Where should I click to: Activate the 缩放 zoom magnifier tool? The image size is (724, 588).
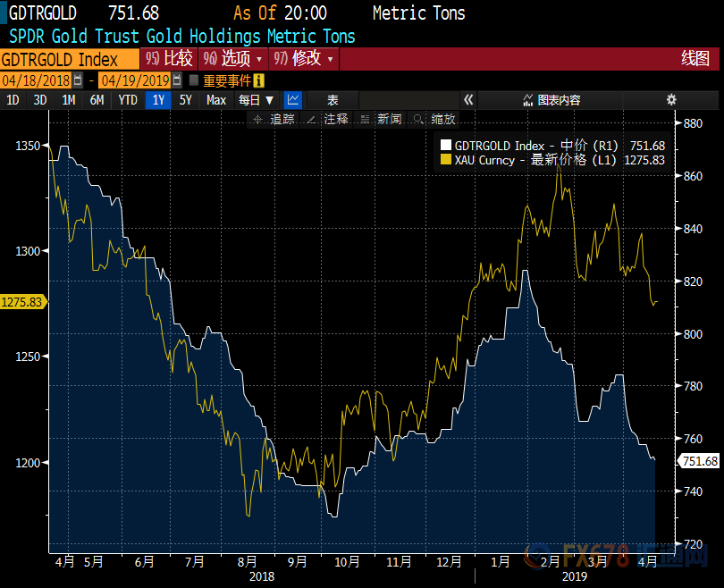(434, 120)
